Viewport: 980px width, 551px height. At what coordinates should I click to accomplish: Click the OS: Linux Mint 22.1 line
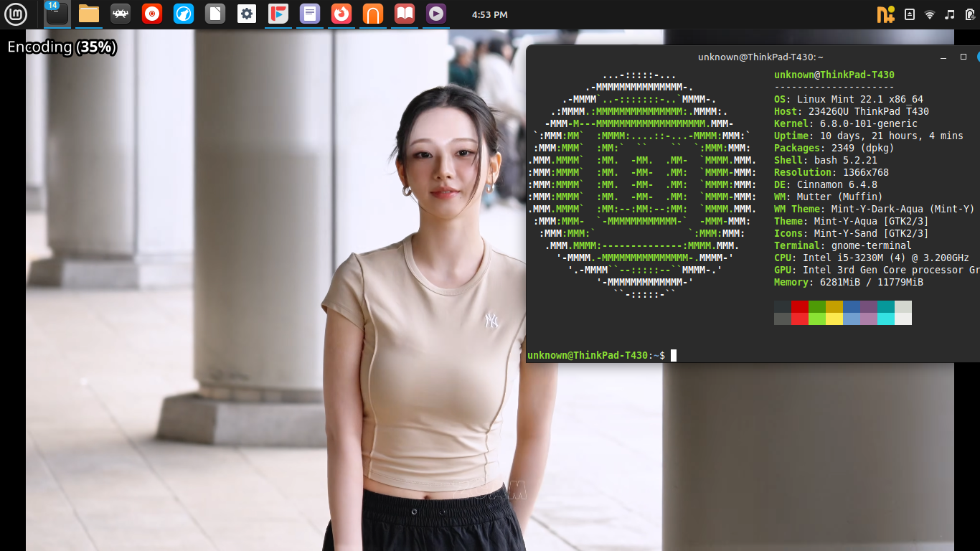point(849,99)
